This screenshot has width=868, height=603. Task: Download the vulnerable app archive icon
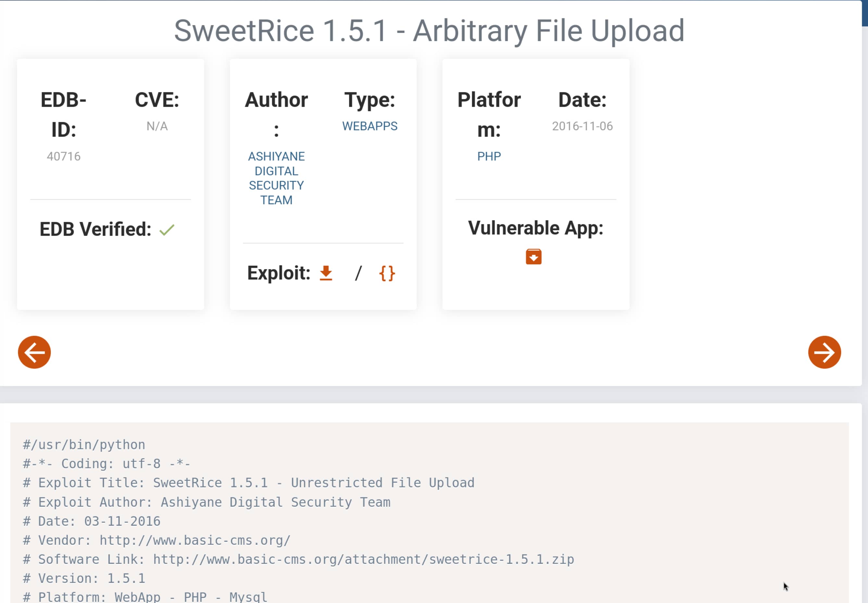coord(533,257)
